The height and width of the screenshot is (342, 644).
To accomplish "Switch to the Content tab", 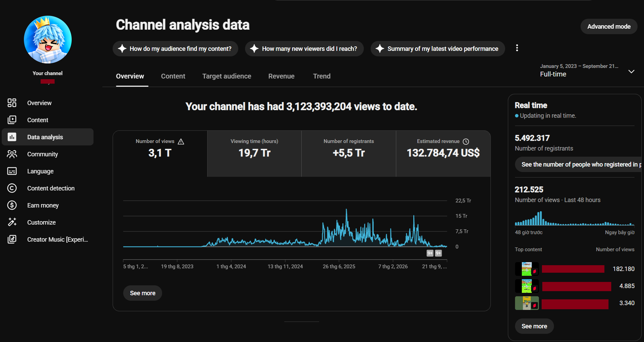I will tap(173, 76).
